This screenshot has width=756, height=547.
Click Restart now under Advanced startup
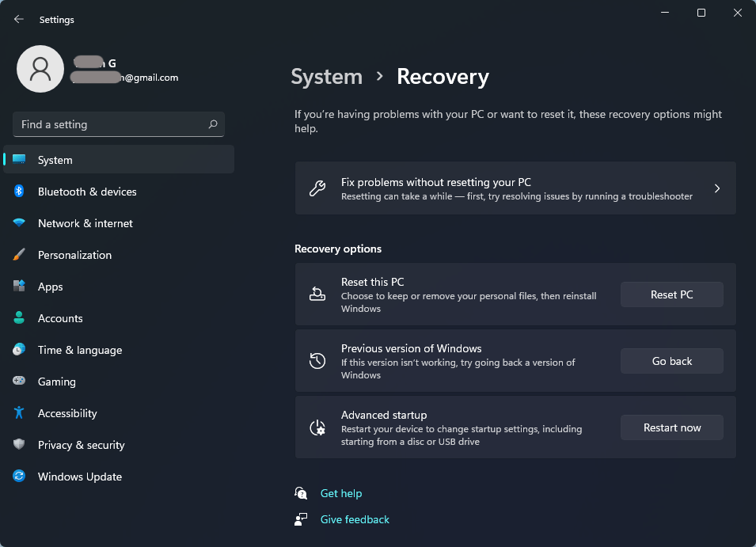(x=671, y=427)
